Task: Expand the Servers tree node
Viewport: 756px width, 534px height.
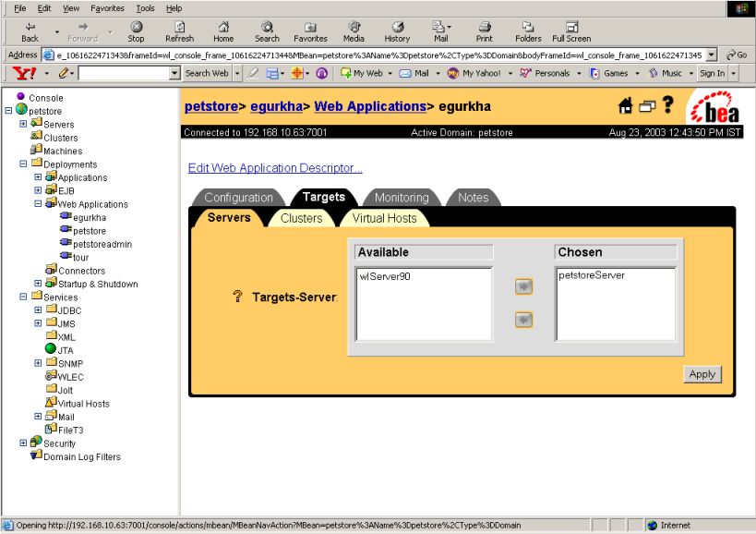Action: [23, 124]
